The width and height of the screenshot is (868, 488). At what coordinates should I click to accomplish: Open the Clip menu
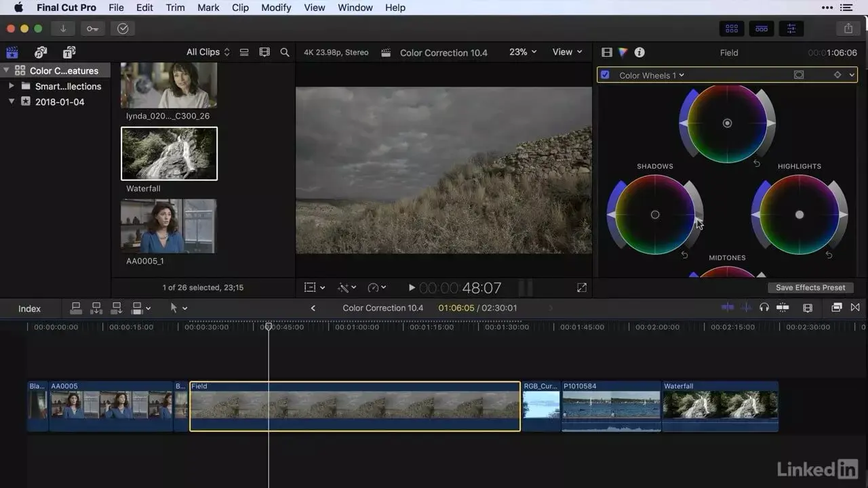pos(240,7)
